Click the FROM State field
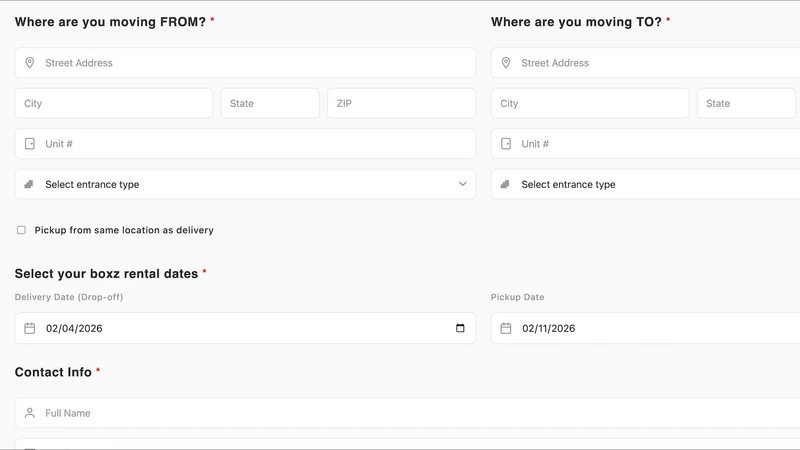The height and width of the screenshot is (450, 800). pyautogui.click(x=270, y=103)
